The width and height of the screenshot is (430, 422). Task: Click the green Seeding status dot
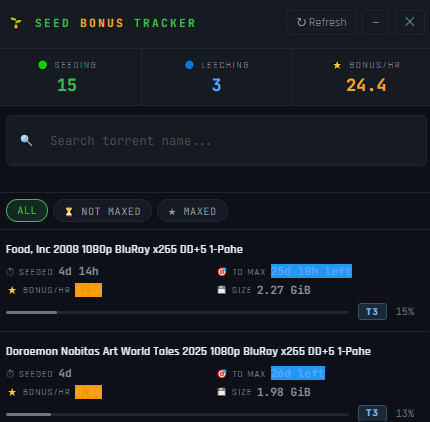[x=43, y=65]
